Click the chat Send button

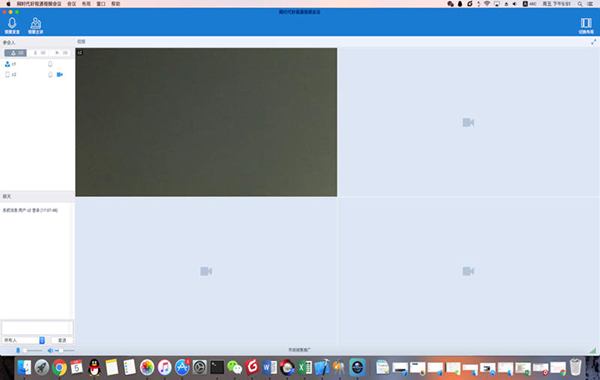pos(62,340)
